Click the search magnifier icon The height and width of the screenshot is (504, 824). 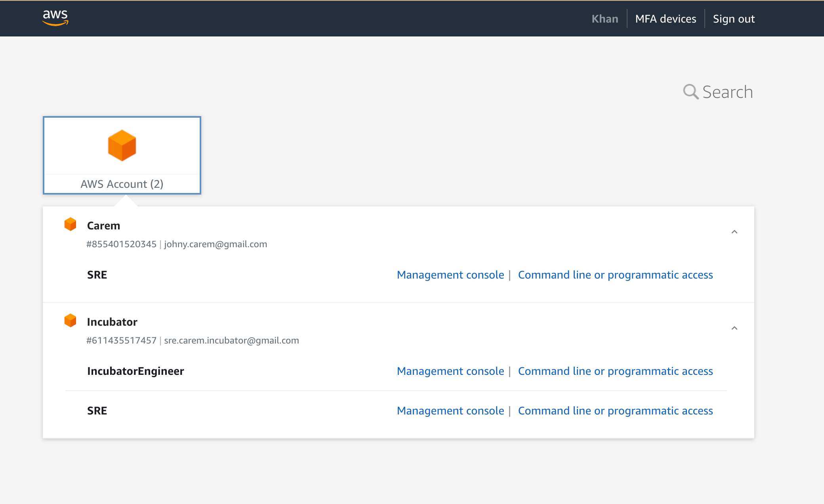tap(690, 92)
